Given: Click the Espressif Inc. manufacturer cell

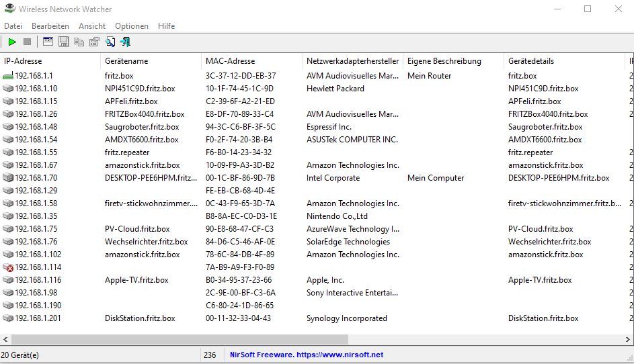Looking at the screenshot, I should click(329, 127).
